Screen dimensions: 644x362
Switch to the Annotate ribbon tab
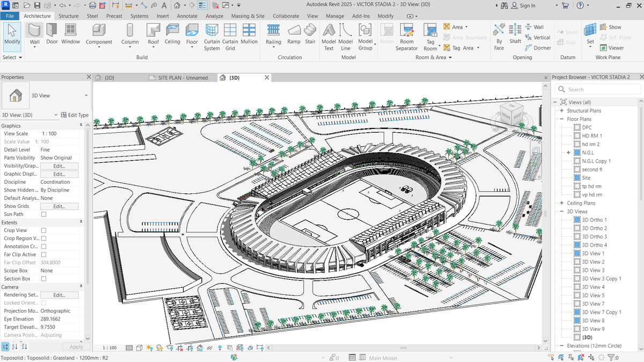(x=187, y=16)
